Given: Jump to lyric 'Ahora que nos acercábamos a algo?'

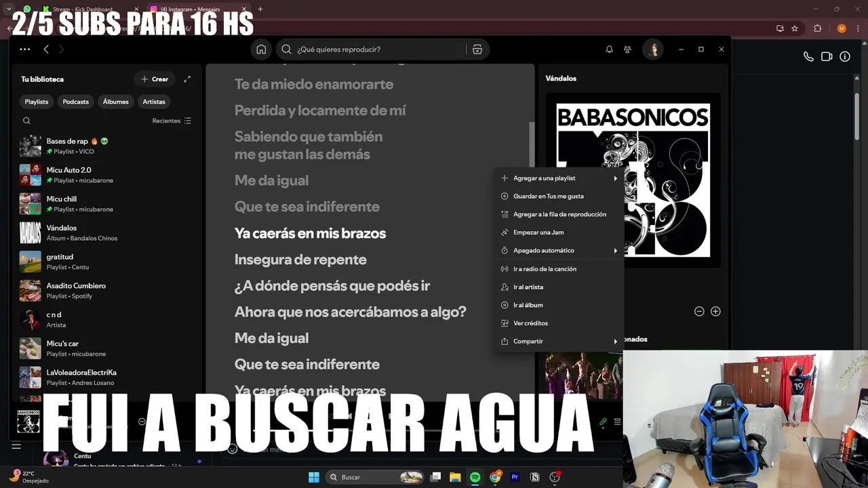Looking at the screenshot, I should 351,312.
